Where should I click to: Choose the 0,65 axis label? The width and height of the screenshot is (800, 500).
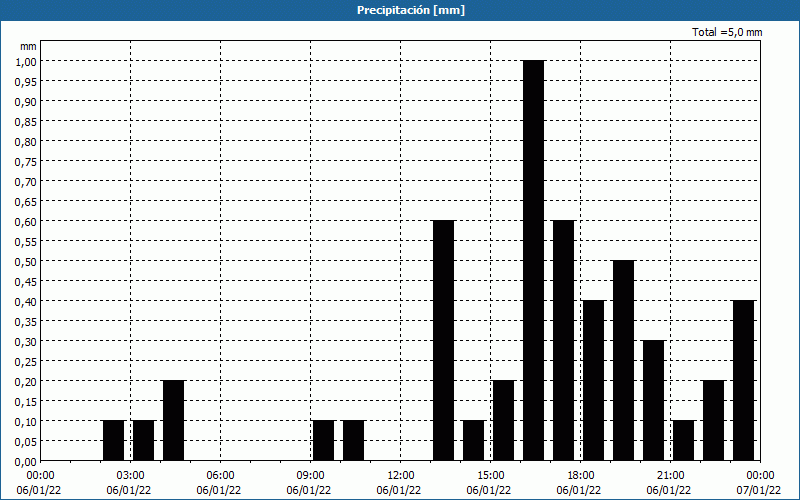click(x=26, y=202)
